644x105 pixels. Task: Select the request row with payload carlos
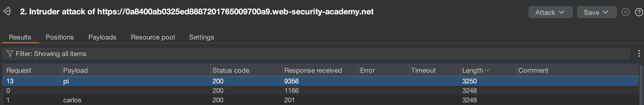click(x=72, y=100)
